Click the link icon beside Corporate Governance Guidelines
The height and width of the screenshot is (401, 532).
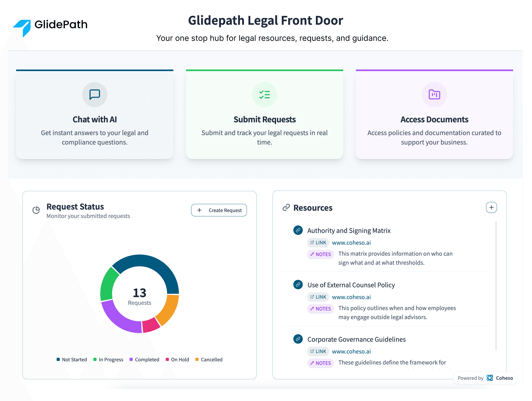(x=298, y=339)
